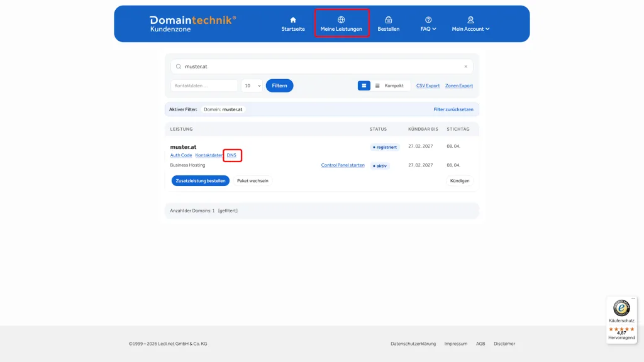Click the Anzahl der Domains: 1 text

192,211
